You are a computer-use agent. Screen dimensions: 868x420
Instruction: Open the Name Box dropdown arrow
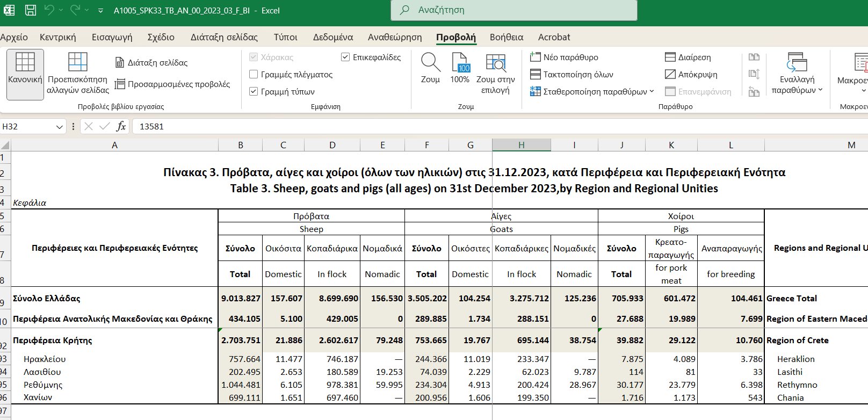point(59,127)
